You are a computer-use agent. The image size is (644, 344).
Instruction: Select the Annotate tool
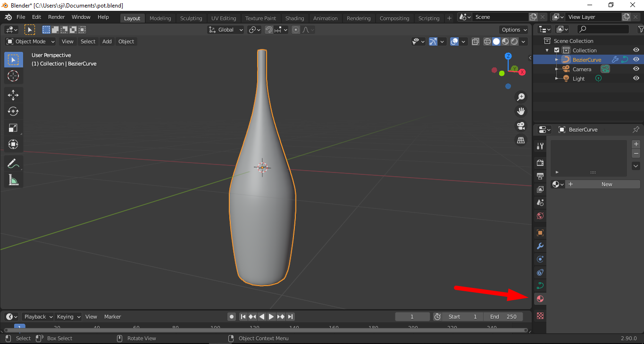click(13, 163)
